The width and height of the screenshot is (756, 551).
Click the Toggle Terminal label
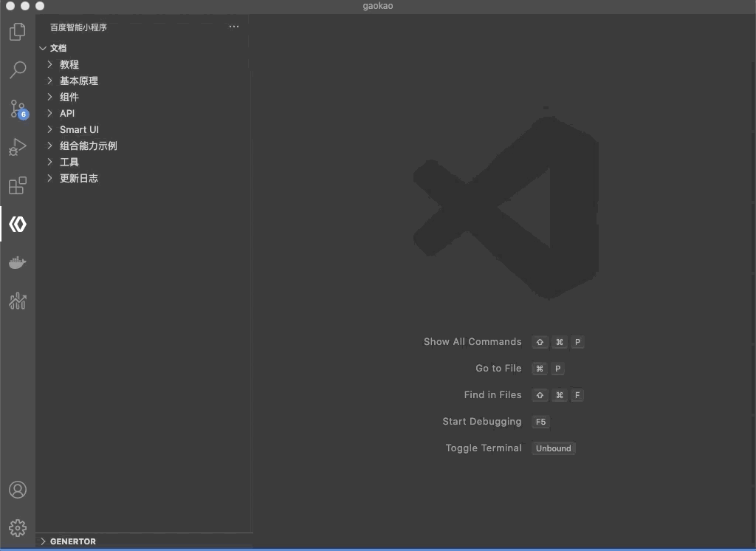pos(484,448)
